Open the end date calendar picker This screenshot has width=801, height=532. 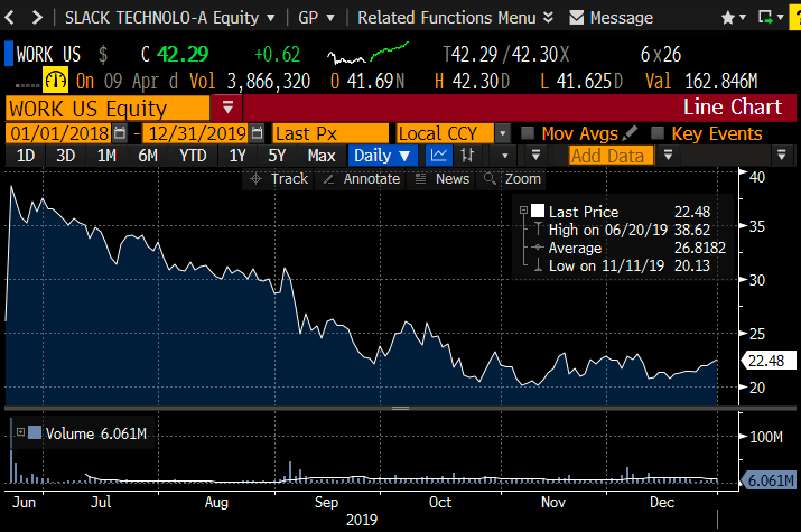coord(257,133)
